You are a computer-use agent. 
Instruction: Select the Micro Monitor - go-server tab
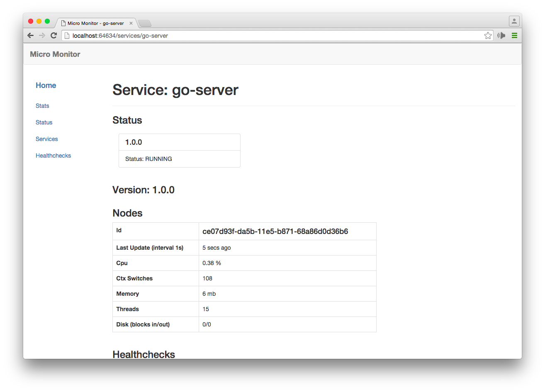tap(95, 23)
